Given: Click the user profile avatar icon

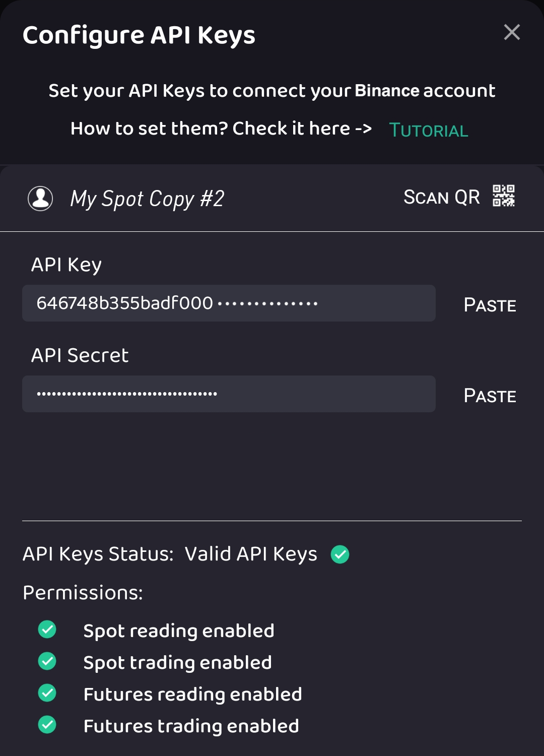Looking at the screenshot, I should (x=40, y=198).
